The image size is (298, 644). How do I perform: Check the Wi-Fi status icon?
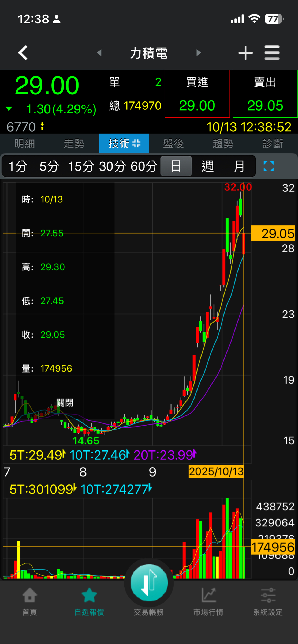tap(254, 19)
